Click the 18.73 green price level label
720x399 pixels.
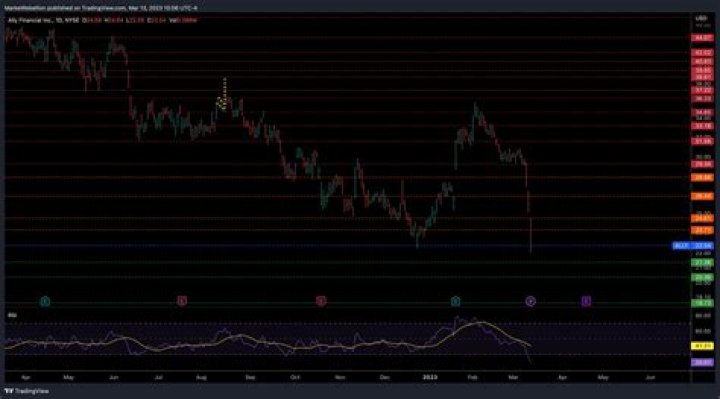[703, 303]
